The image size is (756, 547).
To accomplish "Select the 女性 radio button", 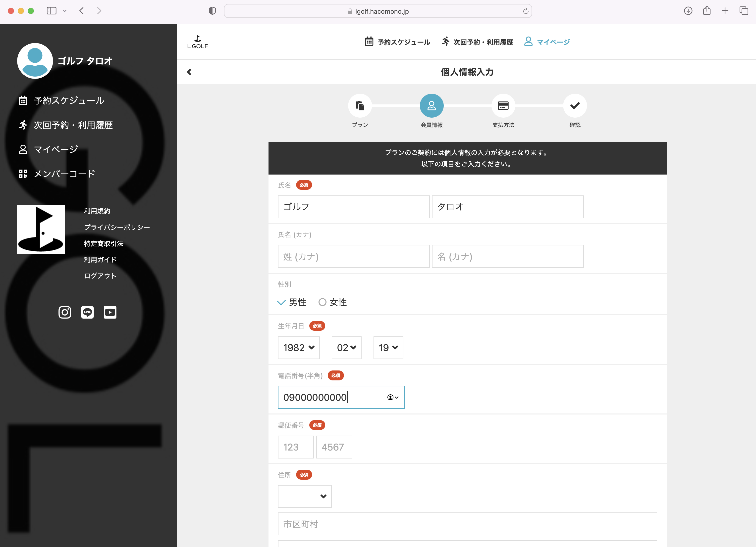I will [x=322, y=302].
